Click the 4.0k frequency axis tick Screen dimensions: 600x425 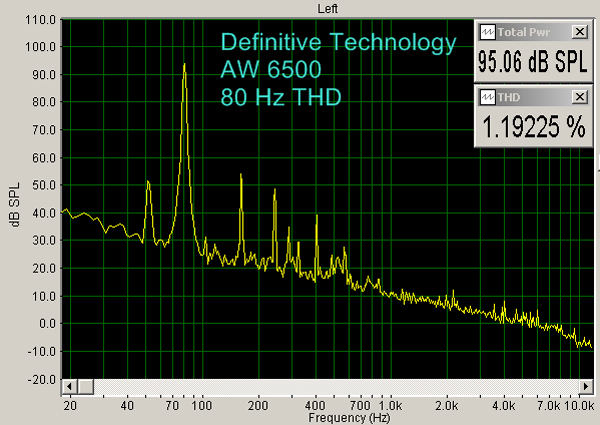[503, 405]
